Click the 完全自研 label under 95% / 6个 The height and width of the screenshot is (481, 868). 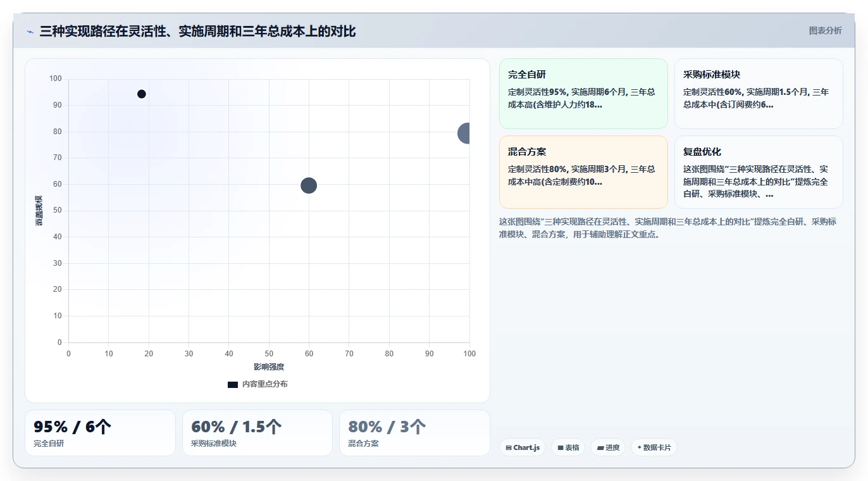click(x=49, y=444)
